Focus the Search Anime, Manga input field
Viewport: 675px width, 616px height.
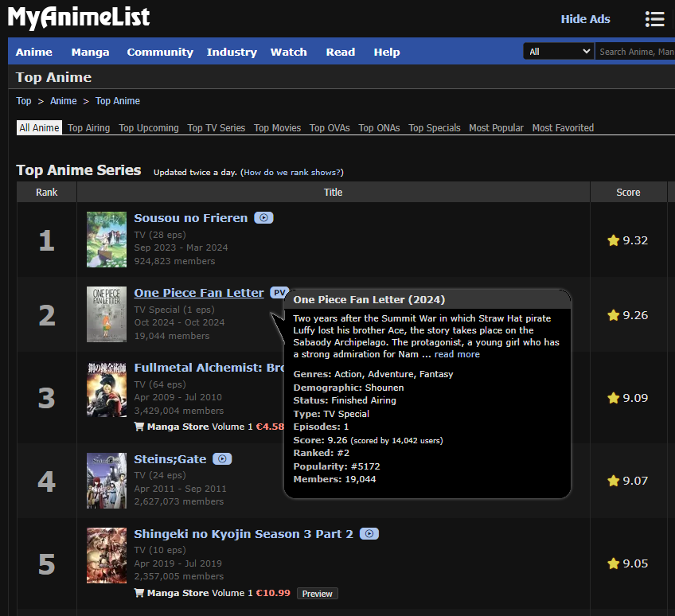(635, 52)
